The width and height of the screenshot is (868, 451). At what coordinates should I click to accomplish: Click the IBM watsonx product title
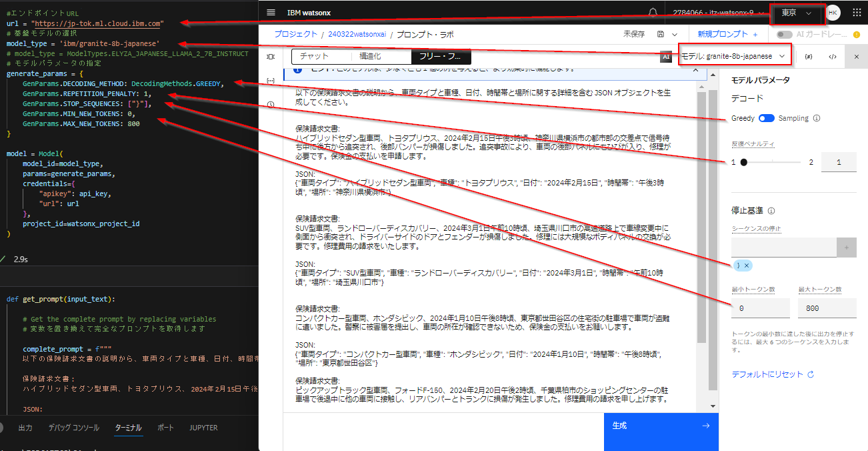point(309,13)
